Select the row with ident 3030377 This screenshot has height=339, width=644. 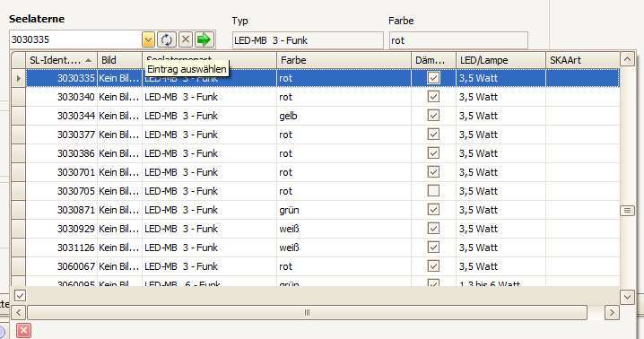click(x=323, y=135)
